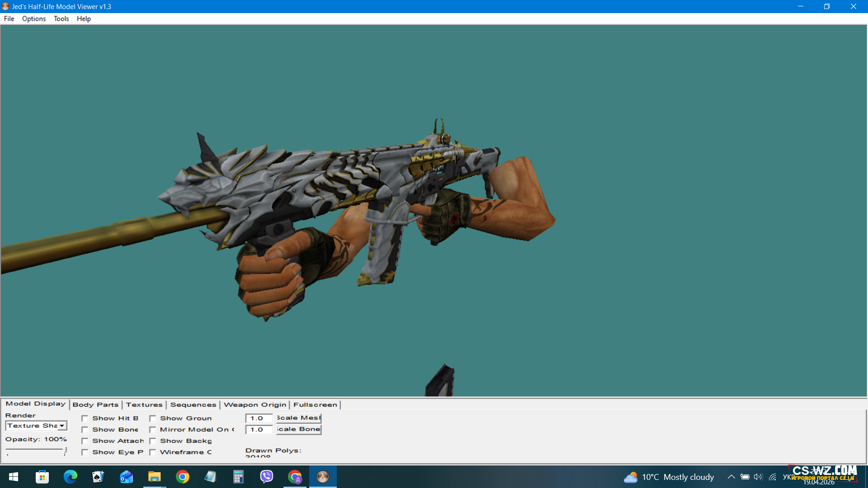
Task: Open Half-Life Model Viewer taskbar icon
Action: [x=322, y=477]
